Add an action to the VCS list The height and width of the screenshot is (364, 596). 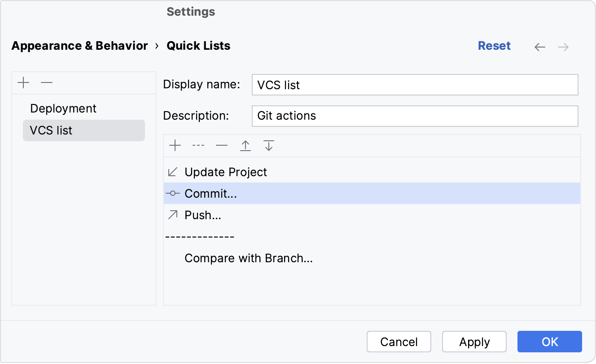175,145
